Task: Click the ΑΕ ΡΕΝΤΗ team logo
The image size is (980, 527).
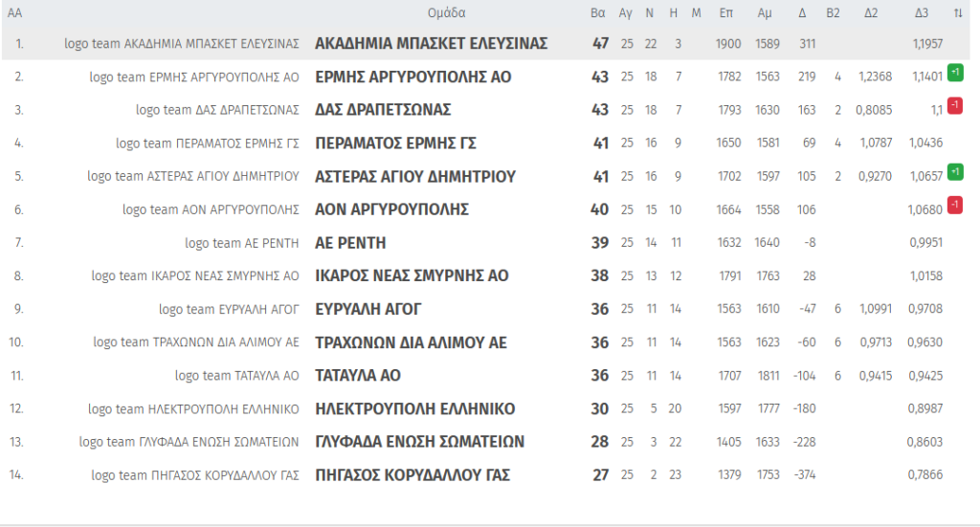Action: 242,243
